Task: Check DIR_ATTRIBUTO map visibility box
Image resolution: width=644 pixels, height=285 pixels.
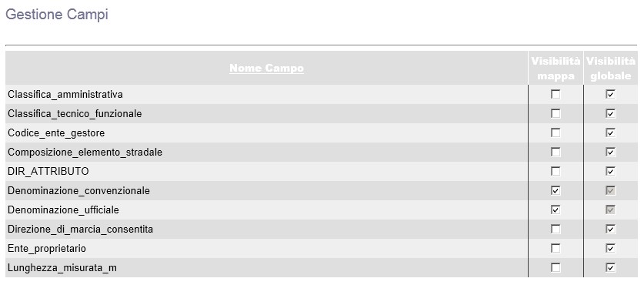Action: [556, 171]
